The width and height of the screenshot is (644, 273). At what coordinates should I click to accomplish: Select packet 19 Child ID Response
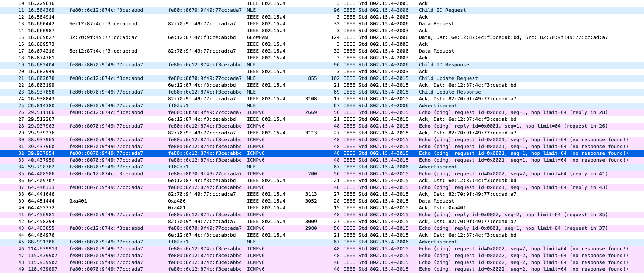[322, 65]
